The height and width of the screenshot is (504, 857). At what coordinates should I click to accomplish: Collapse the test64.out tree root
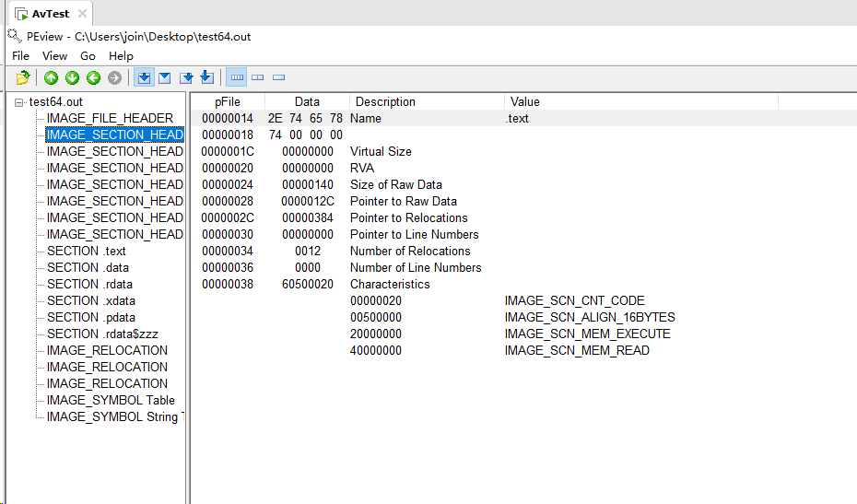19,102
